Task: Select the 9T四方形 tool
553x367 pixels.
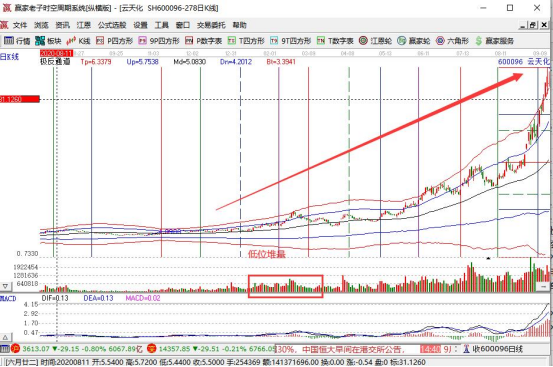Action: click(290, 41)
